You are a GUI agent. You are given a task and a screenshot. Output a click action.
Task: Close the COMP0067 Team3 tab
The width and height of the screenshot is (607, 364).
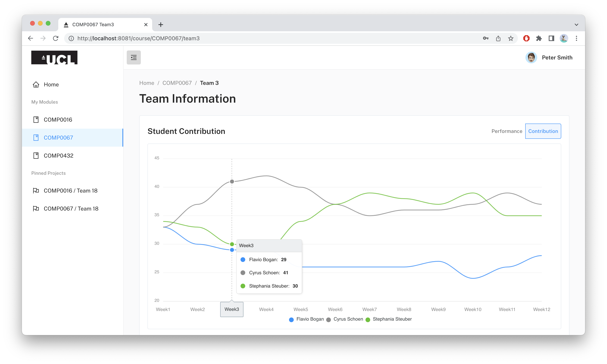point(146,24)
